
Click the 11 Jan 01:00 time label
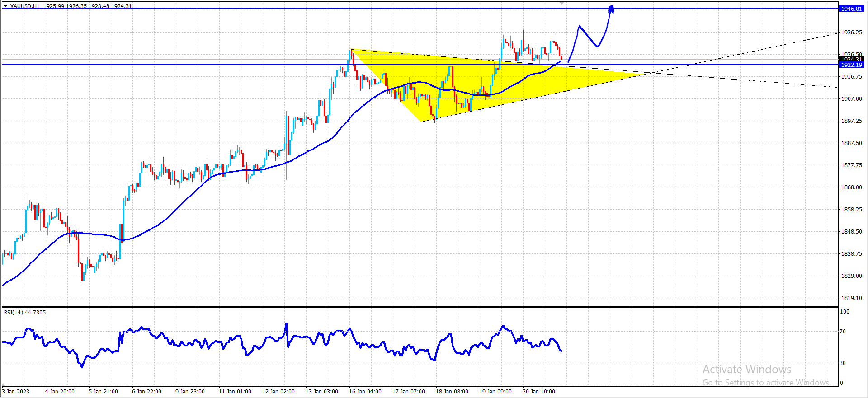(x=235, y=391)
